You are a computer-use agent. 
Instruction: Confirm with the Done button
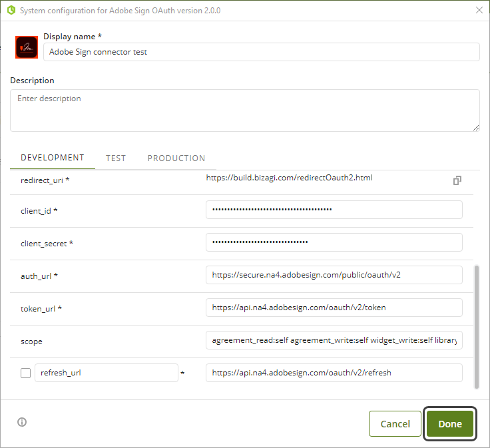coord(450,423)
